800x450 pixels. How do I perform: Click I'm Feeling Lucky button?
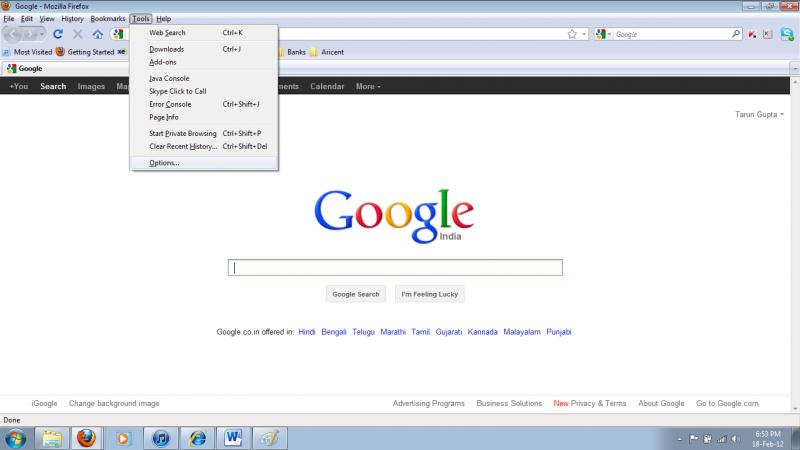(x=430, y=294)
